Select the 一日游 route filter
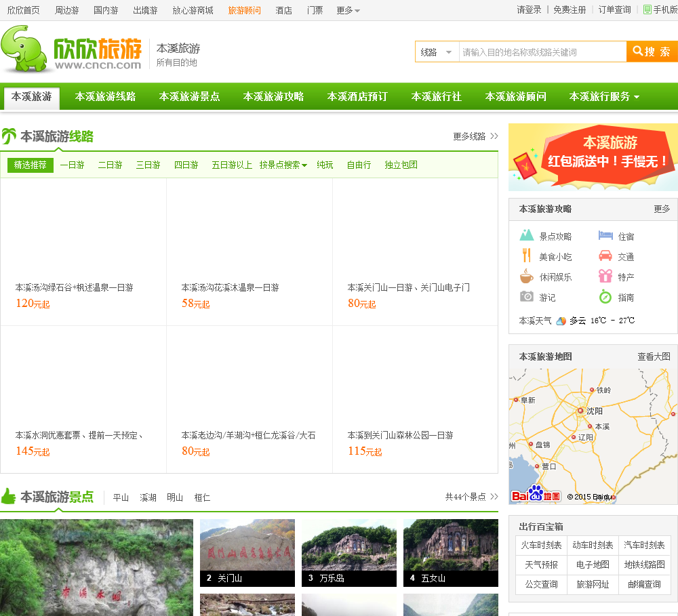The width and height of the screenshot is (678, 616). [73, 165]
